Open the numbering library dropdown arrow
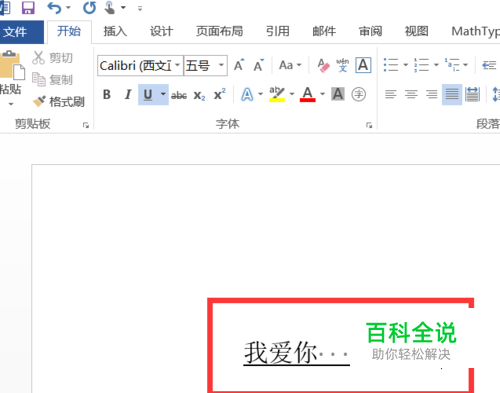The height and width of the screenshot is (393, 500). (x=436, y=65)
